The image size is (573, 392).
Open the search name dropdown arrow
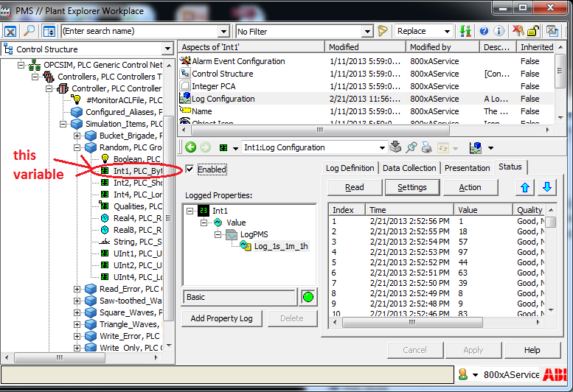point(224,32)
